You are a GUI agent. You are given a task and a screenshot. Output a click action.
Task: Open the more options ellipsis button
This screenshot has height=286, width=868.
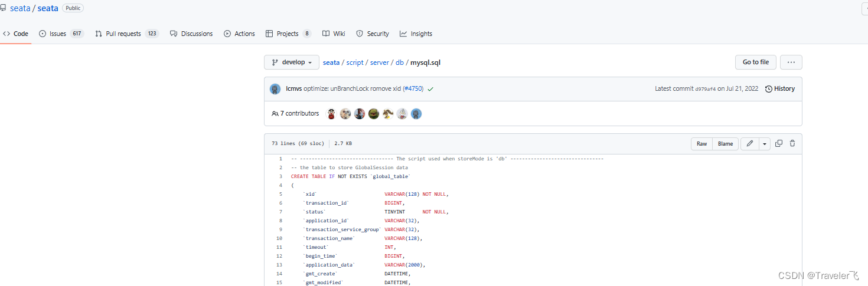coord(791,62)
